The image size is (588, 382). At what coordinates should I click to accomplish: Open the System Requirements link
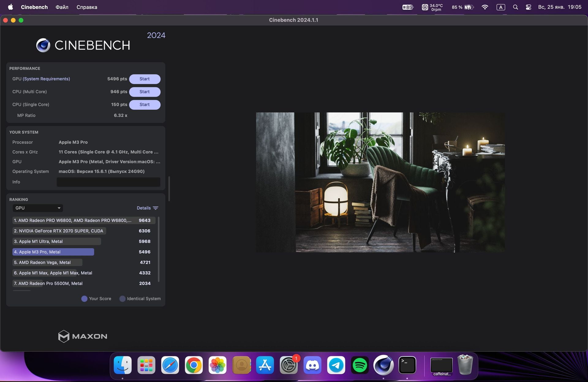(x=46, y=79)
